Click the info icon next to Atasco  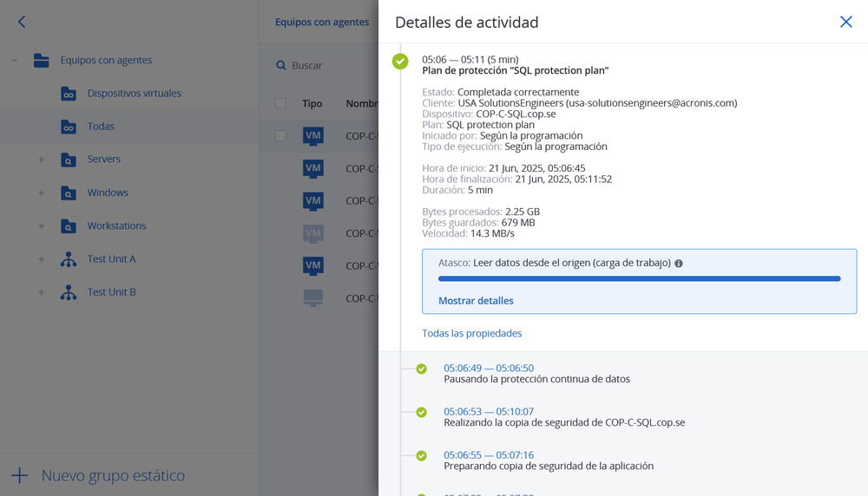679,264
